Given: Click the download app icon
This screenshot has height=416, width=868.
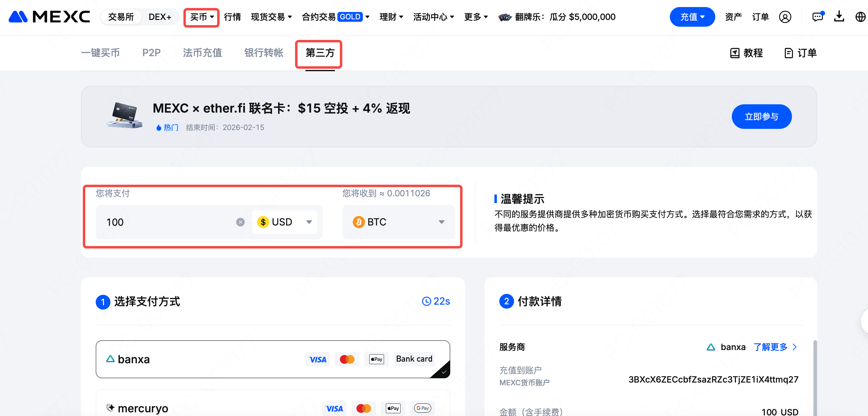Looking at the screenshot, I should (839, 16).
